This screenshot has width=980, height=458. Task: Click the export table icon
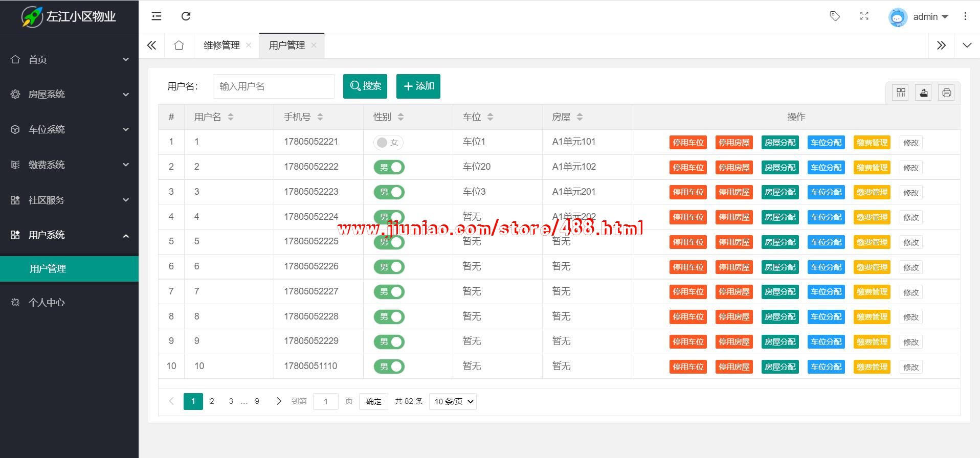923,93
